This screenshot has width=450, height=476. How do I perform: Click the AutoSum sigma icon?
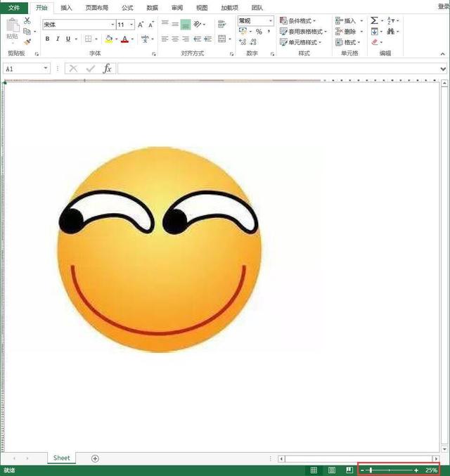click(374, 20)
